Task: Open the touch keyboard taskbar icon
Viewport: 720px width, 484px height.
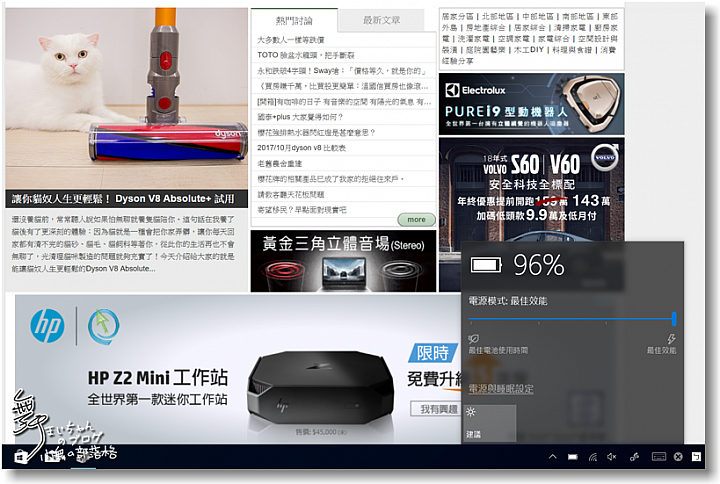Action: click(x=659, y=456)
